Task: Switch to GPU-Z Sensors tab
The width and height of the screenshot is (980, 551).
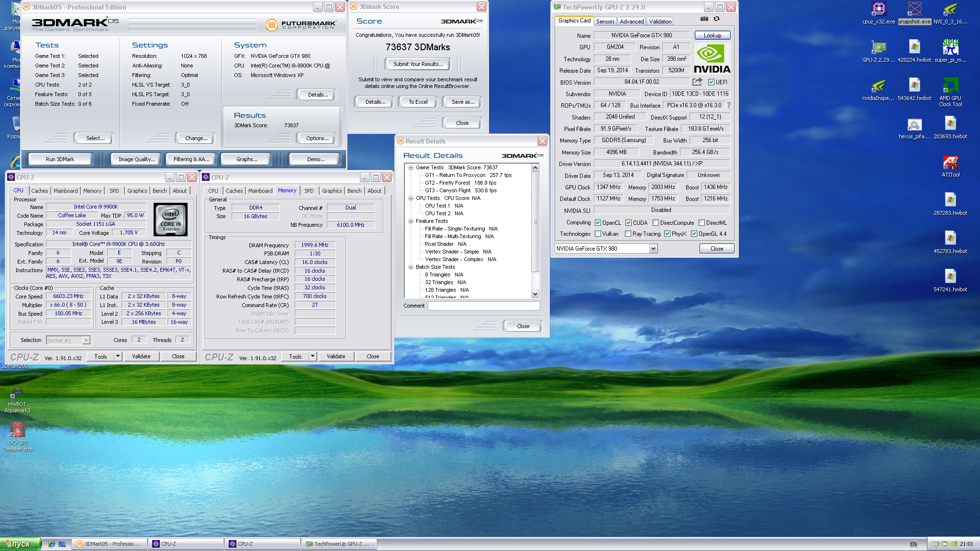Action: [x=605, y=22]
